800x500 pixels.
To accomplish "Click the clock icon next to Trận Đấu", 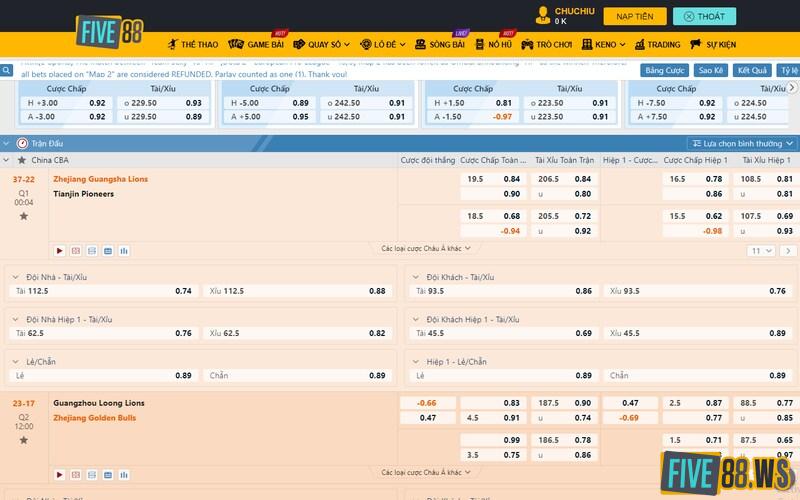I will (22, 143).
